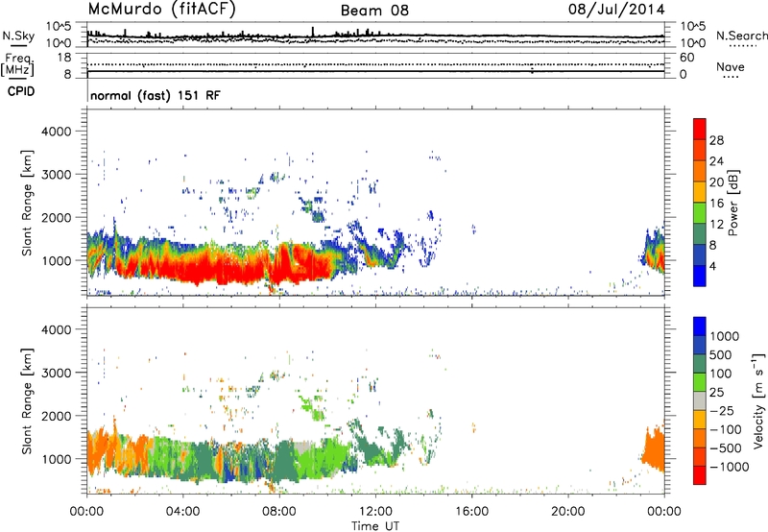Pick the bright blue bottom power colorbar segment
Viewport: 768px width, 532px height.
click(x=700, y=277)
